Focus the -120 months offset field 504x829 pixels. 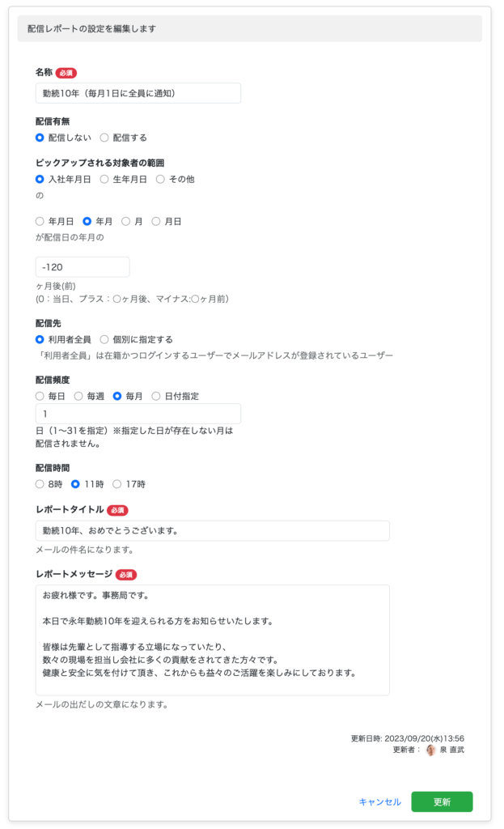pyautogui.click(x=82, y=267)
